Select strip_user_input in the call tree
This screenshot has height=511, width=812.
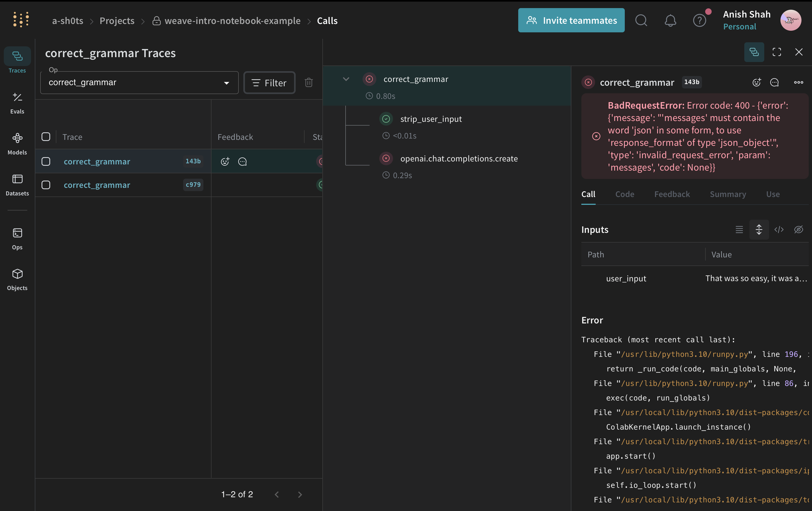pyautogui.click(x=431, y=119)
